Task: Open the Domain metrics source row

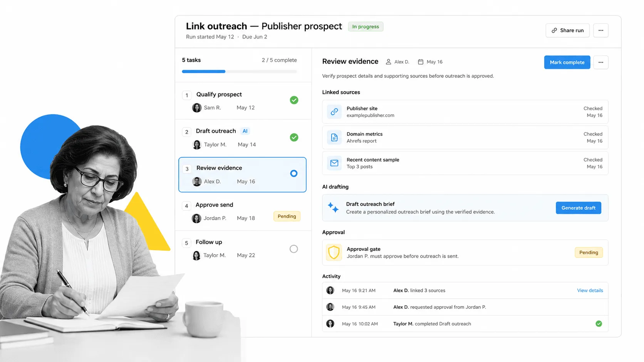Action: coord(465,137)
